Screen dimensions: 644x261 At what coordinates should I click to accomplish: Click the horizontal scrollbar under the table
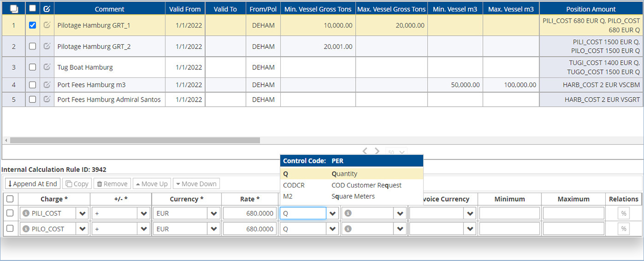pyautogui.click(x=135, y=140)
